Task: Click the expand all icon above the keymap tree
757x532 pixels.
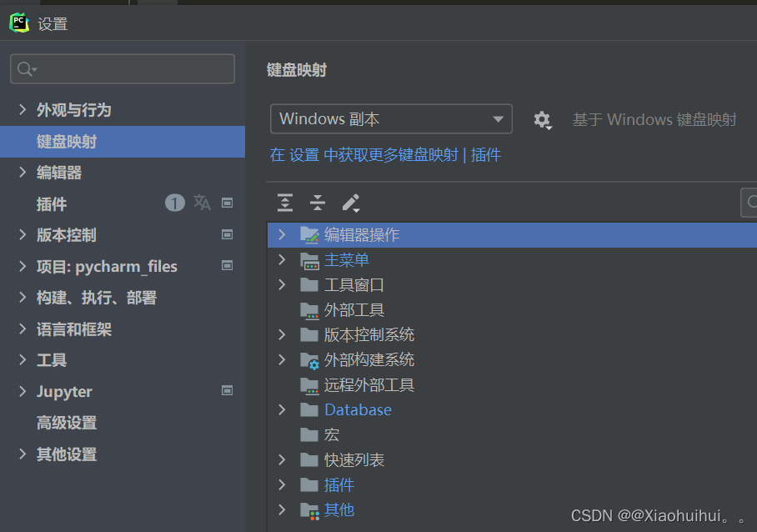Action: [x=284, y=203]
